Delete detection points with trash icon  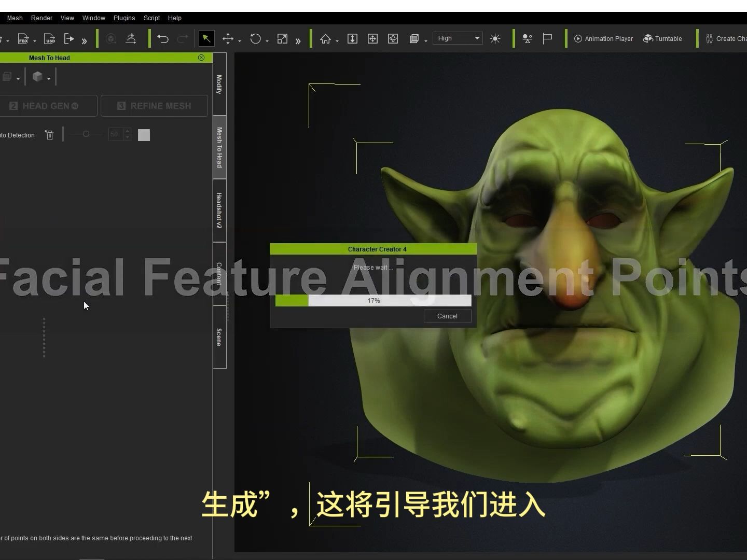click(49, 135)
